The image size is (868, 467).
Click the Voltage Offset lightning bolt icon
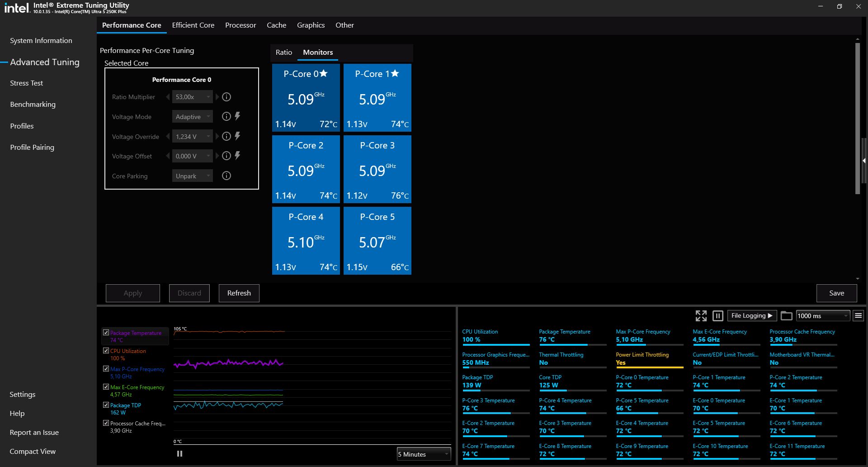[237, 155]
